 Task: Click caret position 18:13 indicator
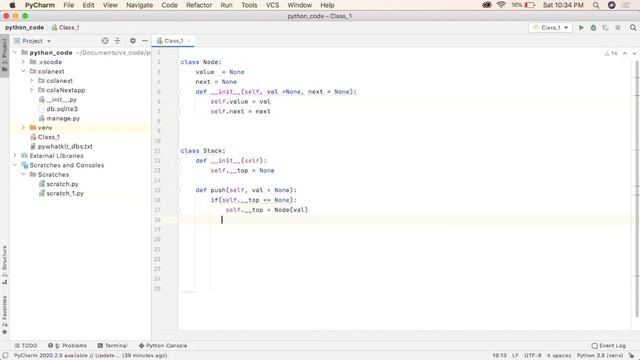(499, 356)
